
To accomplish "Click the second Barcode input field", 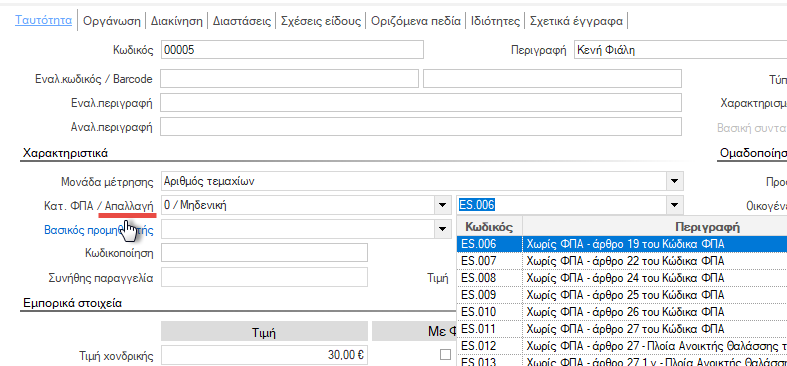I will [552, 79].
